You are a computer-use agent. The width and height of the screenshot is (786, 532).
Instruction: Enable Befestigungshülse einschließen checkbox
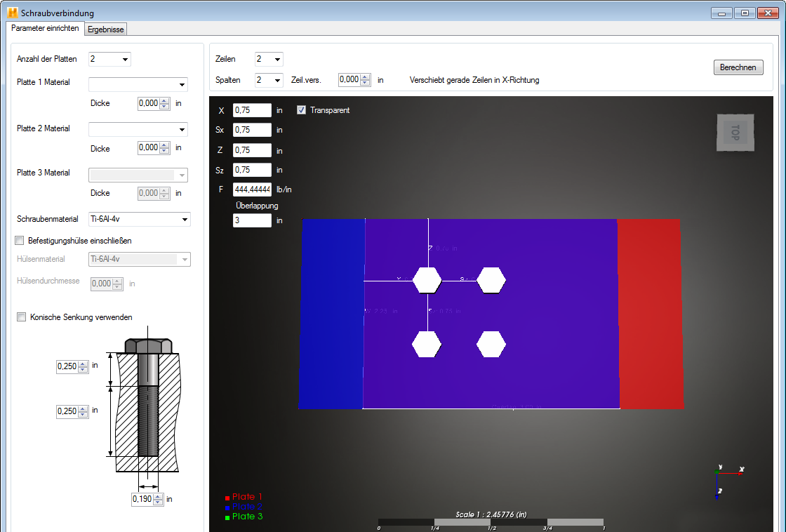[x=20, y=241]
